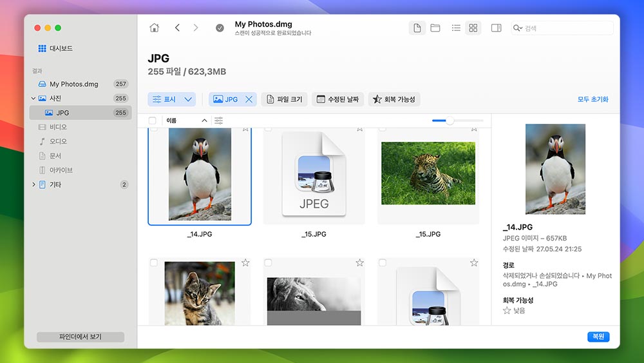
Task: Expand the 기타 tree chevron
Action: point(33,184)
